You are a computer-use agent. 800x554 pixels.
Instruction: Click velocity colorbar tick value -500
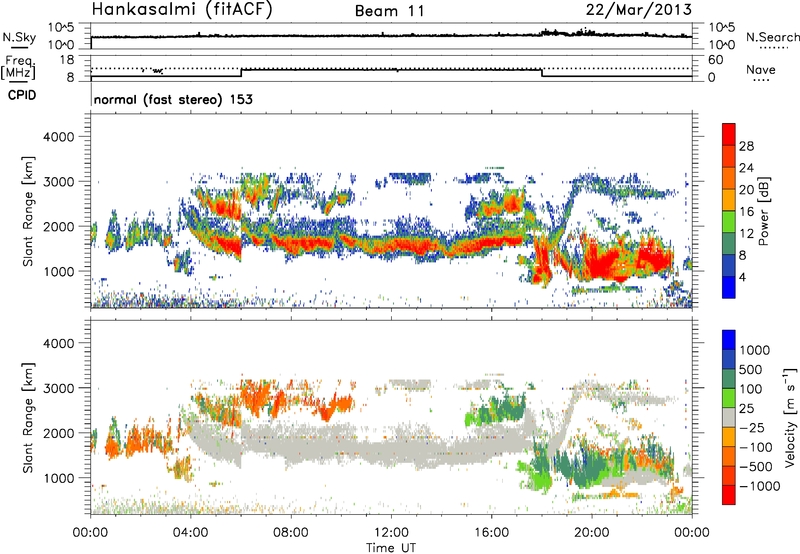(x=756, y=466)
